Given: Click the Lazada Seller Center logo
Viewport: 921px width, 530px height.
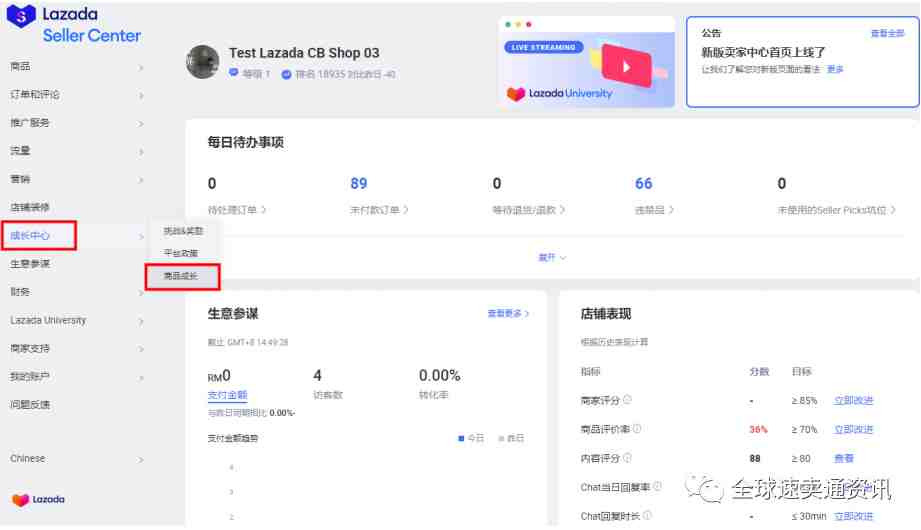Looking at the screenshot, I should (x=73, y=24).
